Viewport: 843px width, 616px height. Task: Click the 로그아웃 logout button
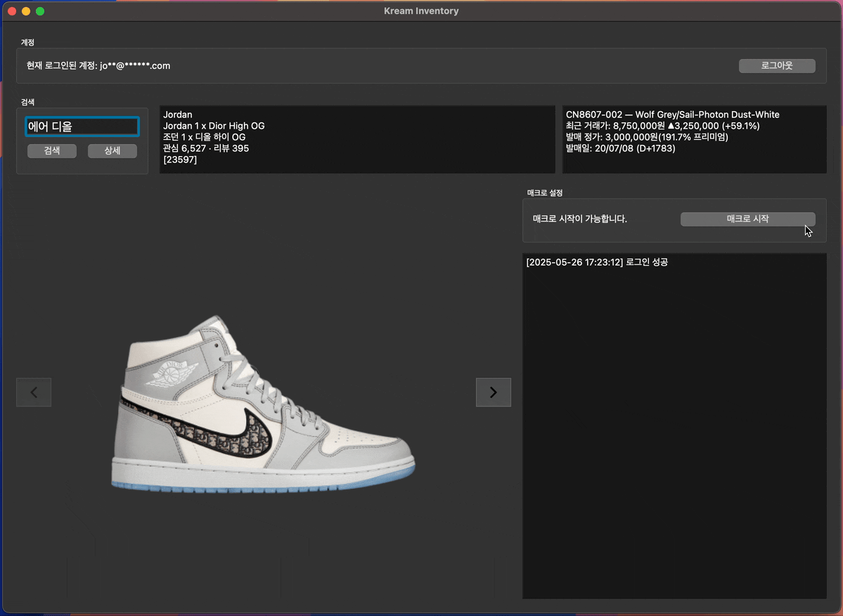click(x=777, y=65)
